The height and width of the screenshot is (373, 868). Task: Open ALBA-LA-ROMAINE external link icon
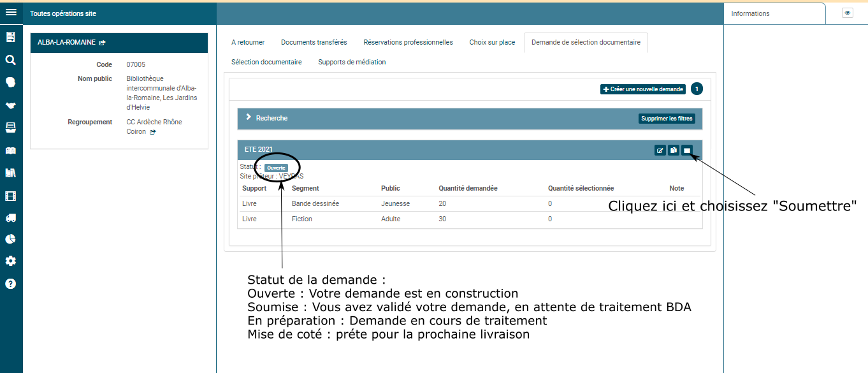tap(102, 43)
